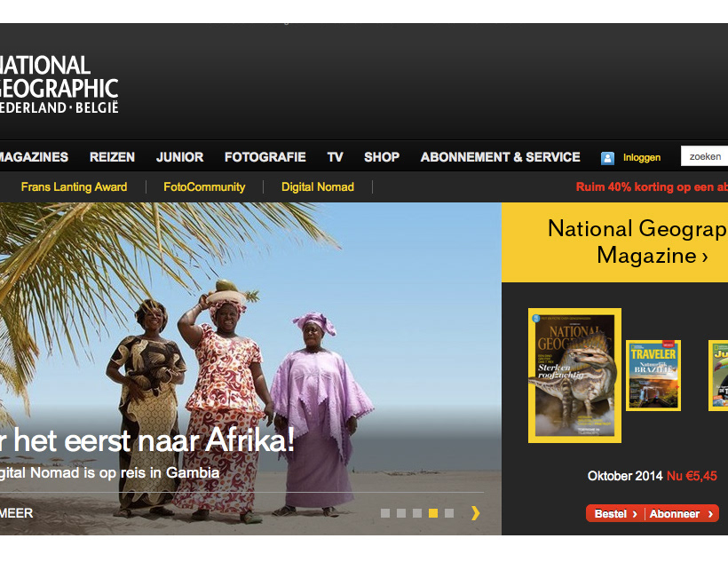The height and width of the screenshot is (570, 728).
Task: Click the headline 'naar Afrika!'
Action: 217,440
